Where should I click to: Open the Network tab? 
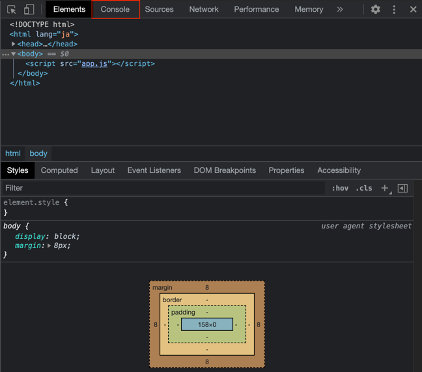[204, 9]
